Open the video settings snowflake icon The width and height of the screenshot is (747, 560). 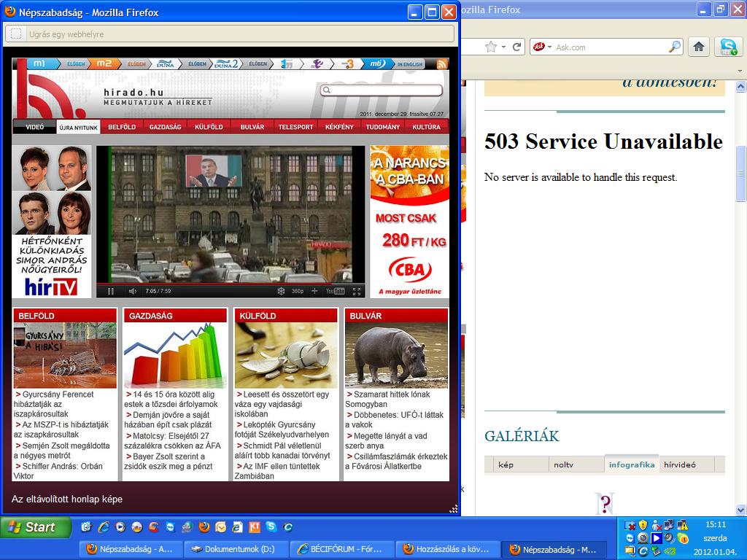(x=281, y=291)
